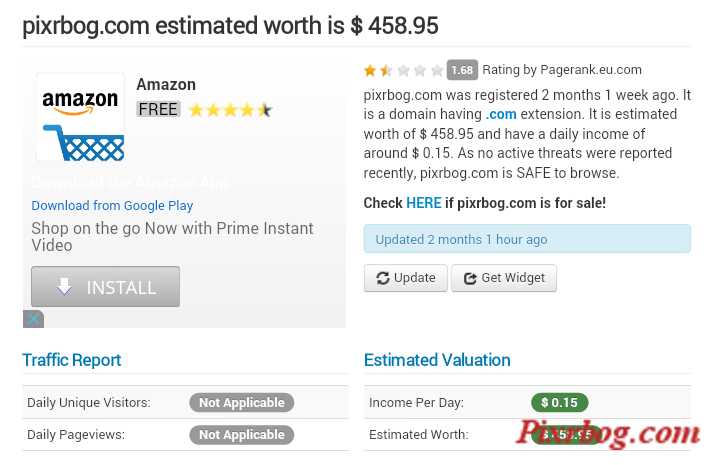The height and width of the screenshot is (465, 720).
Task: Click the Estimated Valuation heading
Action: click(437, 360)
